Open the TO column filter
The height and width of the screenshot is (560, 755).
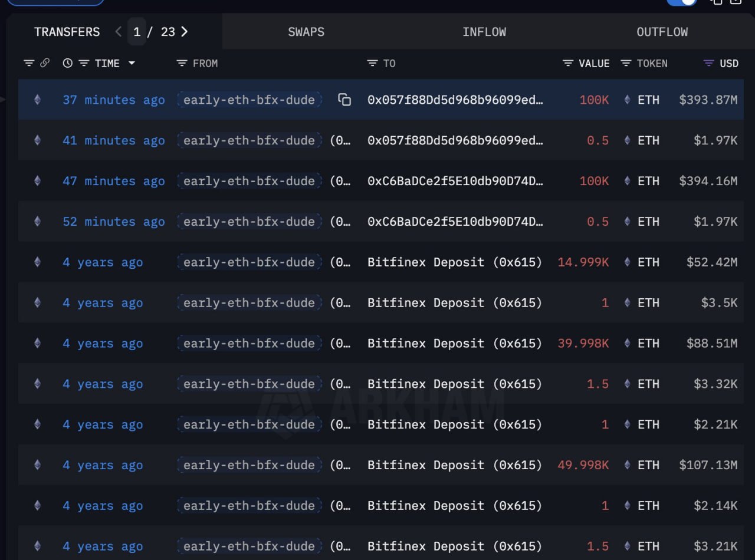(x=372, y=63)
